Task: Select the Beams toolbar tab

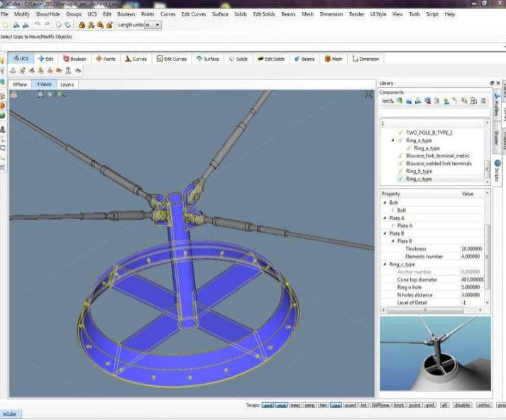Action: click(x=305, y=59)
